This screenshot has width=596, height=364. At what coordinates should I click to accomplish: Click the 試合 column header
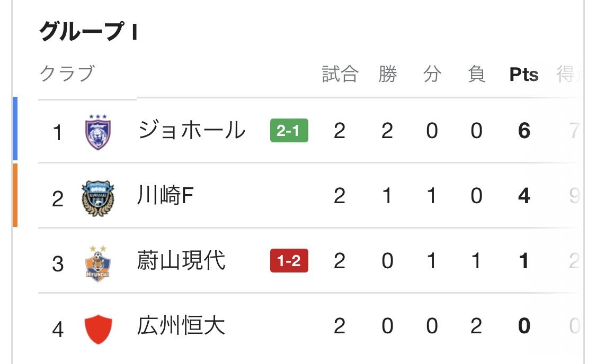click(340, 74)
